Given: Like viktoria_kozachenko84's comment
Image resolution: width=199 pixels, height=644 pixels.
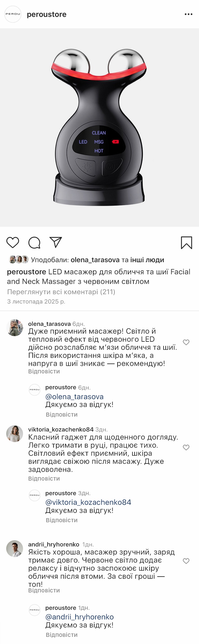Looking at the screenshot, I should tap(186, 447).
